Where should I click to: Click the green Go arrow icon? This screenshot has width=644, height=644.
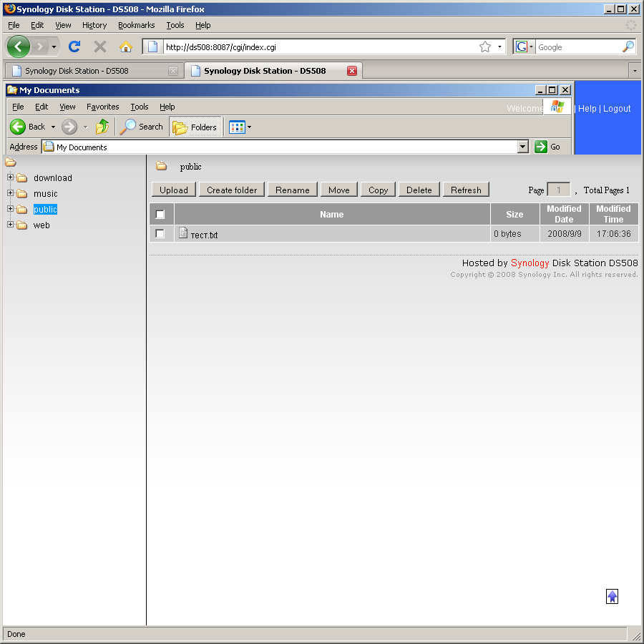[541, 147]
